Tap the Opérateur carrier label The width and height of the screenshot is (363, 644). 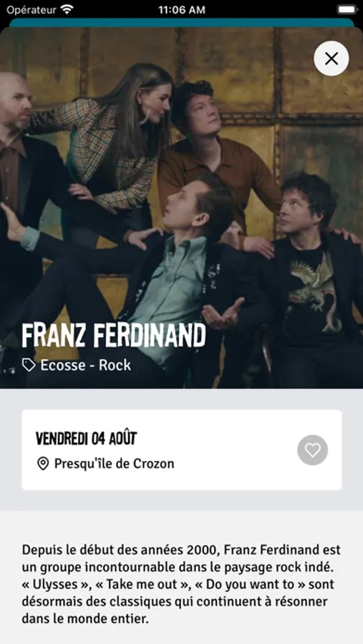pos(32,10)
